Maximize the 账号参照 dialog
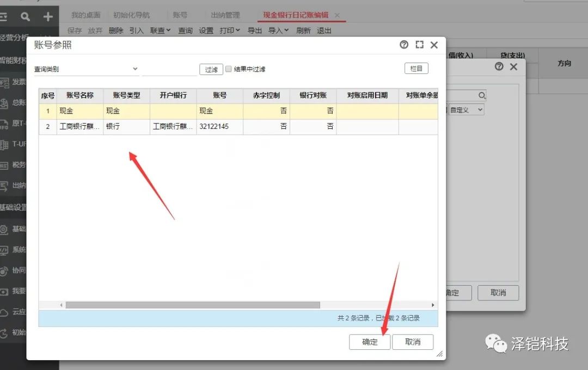This screenshot has height=370, width=588. 419,45
